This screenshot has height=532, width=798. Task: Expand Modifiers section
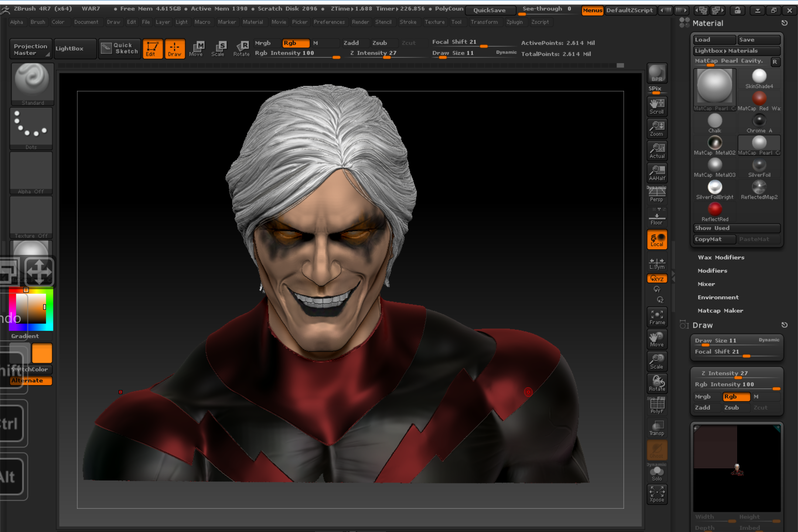[x=712, y=271]
